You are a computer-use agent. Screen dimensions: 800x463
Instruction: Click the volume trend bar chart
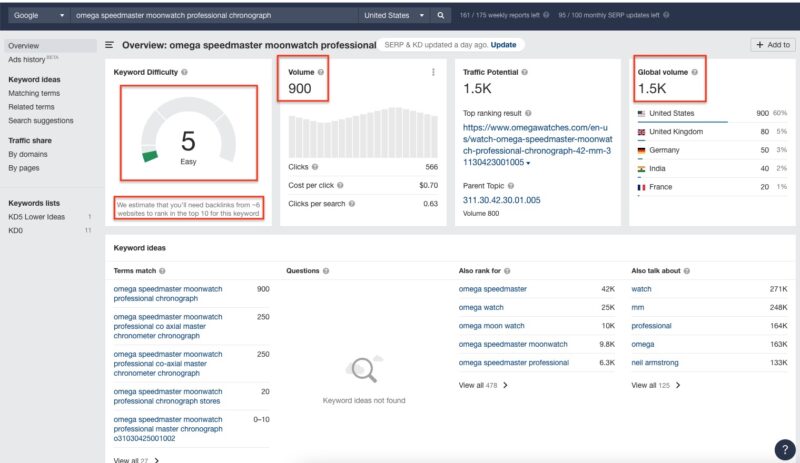[363, 132]
